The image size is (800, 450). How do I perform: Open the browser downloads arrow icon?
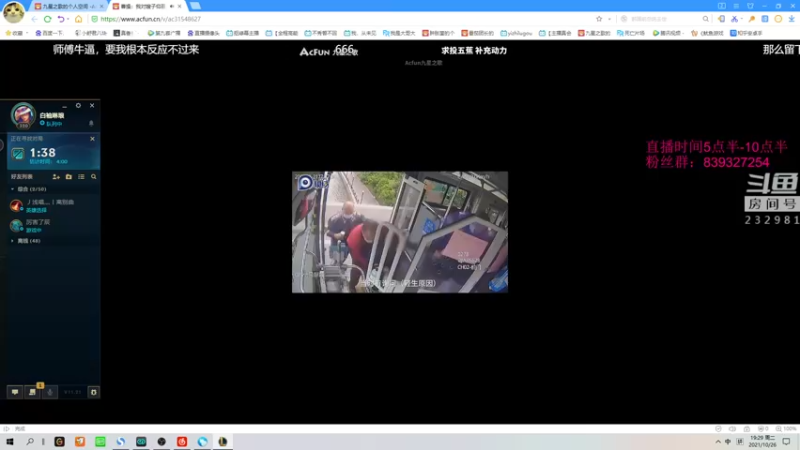tap(791, 19)
